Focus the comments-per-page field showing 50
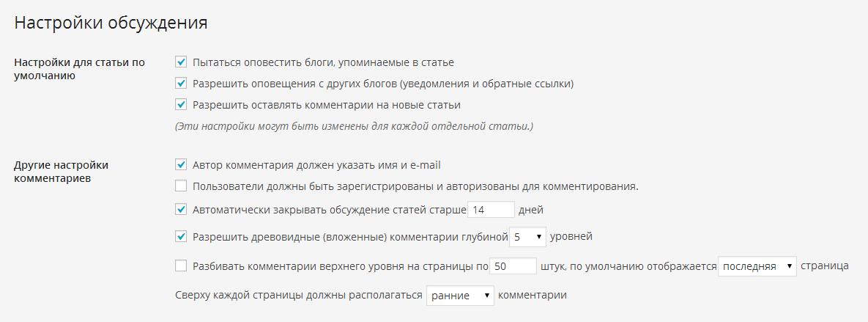 [513, 266]
